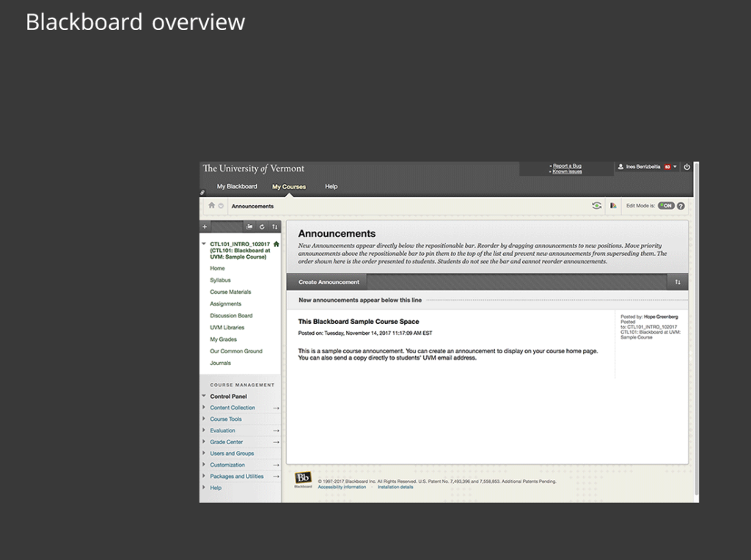Open Home in the course menu
This screenshot has height=560, width=751.
point(217,268)
